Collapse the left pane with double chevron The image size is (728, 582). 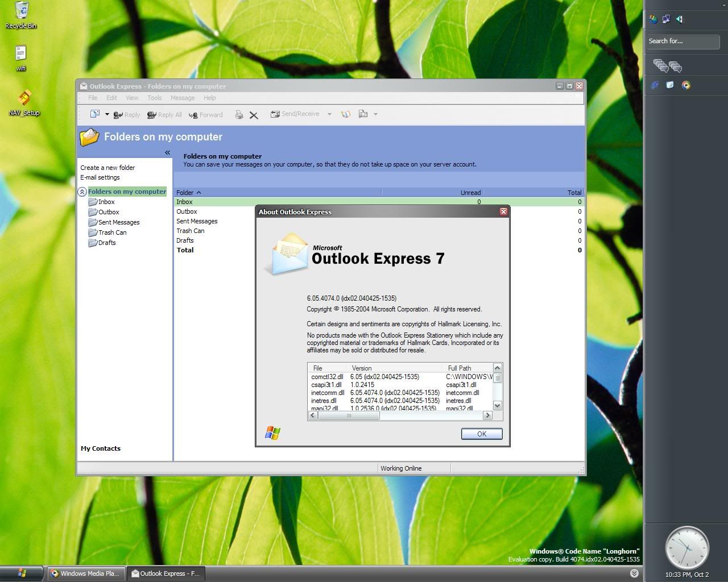click(x=167, y=152)
